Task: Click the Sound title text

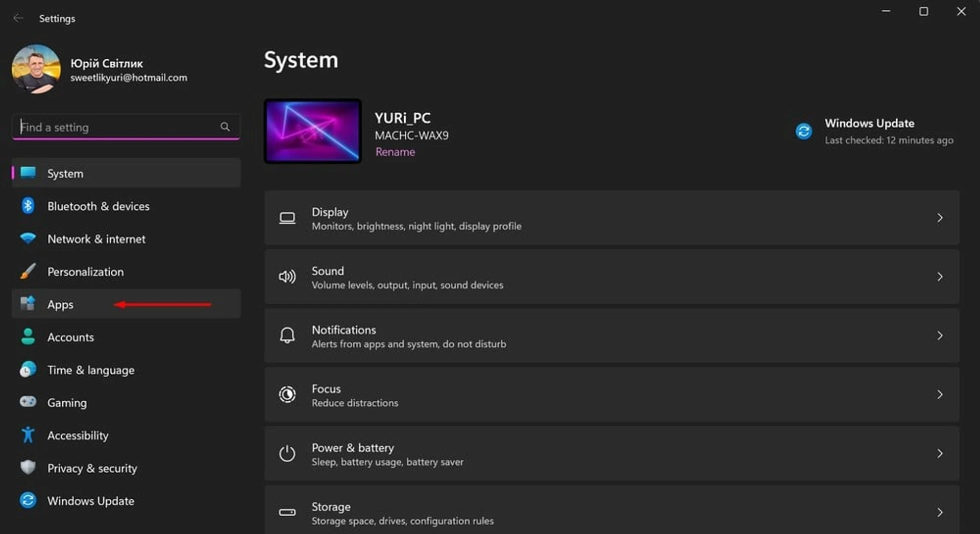Action: point(328,271)
